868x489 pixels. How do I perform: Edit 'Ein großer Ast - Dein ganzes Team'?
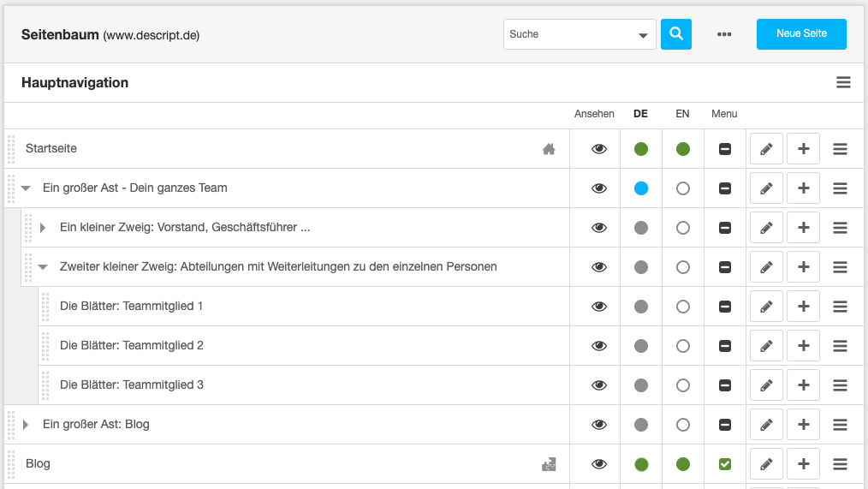coord(766,188)
